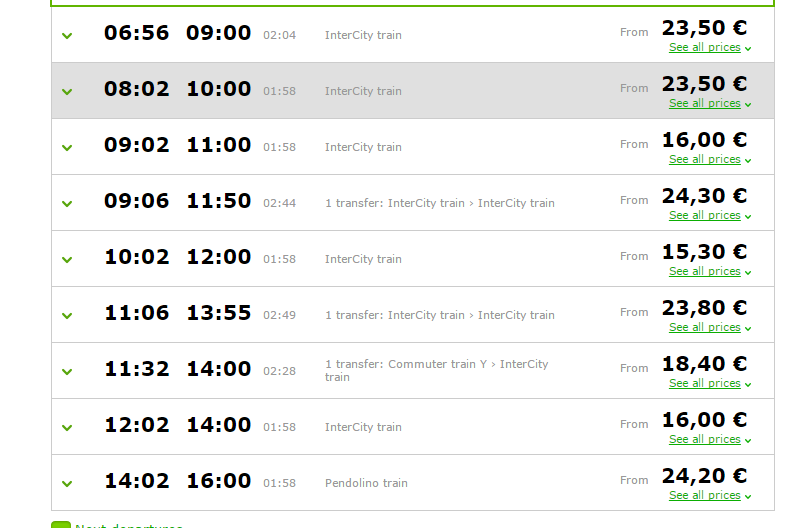Open all prices for the 18,40 € journey
This screenshot has width=785, height=528.
pyautogui.click(x=705, y=384)
